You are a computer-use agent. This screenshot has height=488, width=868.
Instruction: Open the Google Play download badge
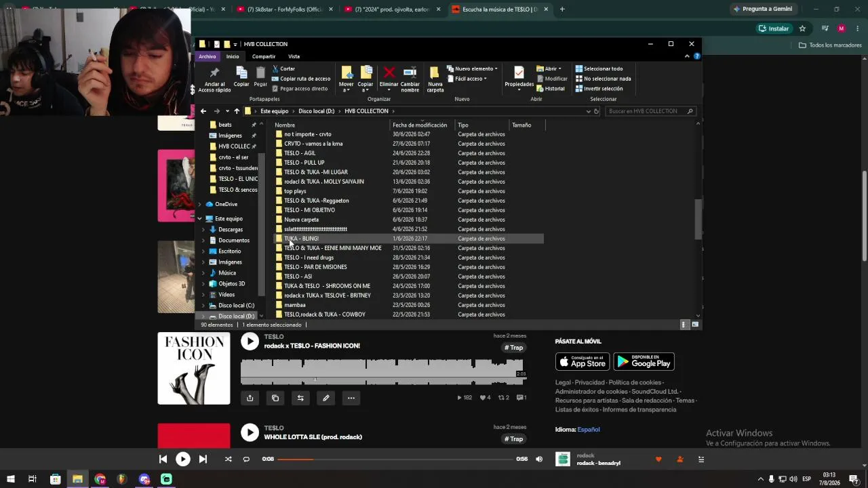click(x=644, y=362)
